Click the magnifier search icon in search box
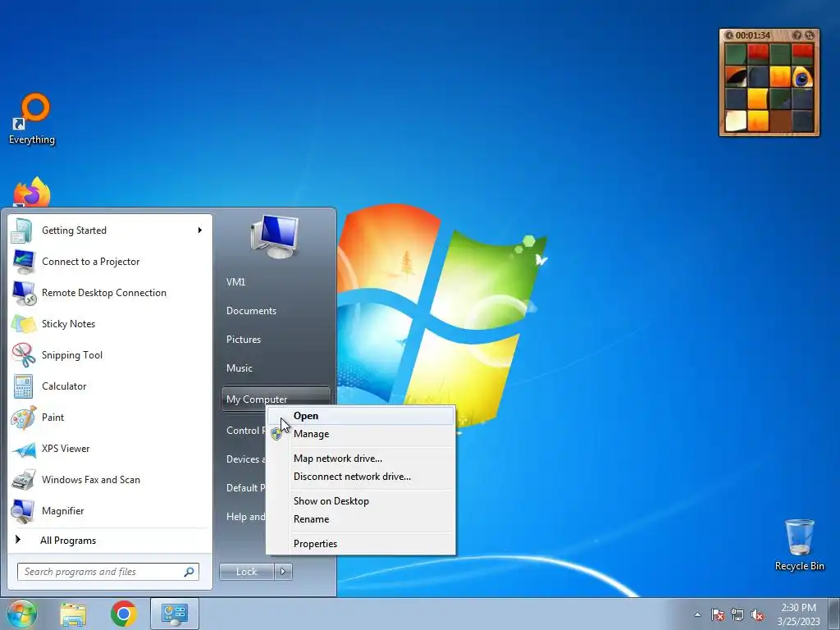840x630 pixels. (x=189, y=572)
